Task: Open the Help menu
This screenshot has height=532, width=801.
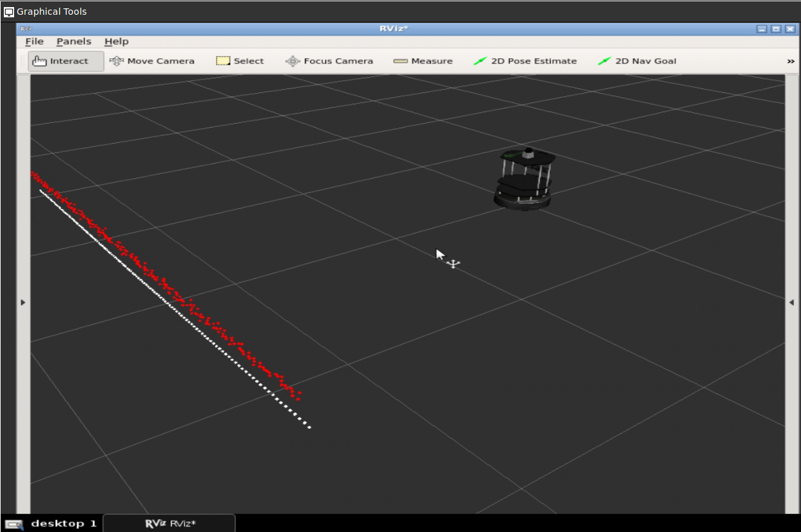Action: (x=117, y=42)
